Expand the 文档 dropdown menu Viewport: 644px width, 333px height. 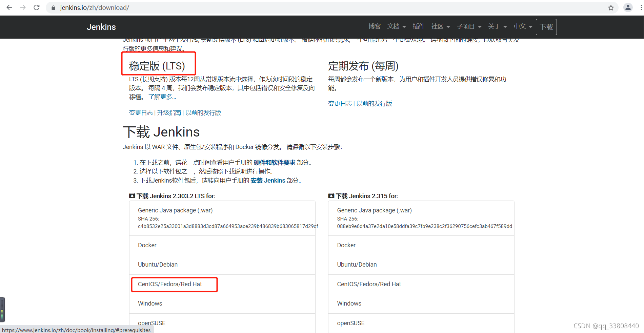[397, 26]
